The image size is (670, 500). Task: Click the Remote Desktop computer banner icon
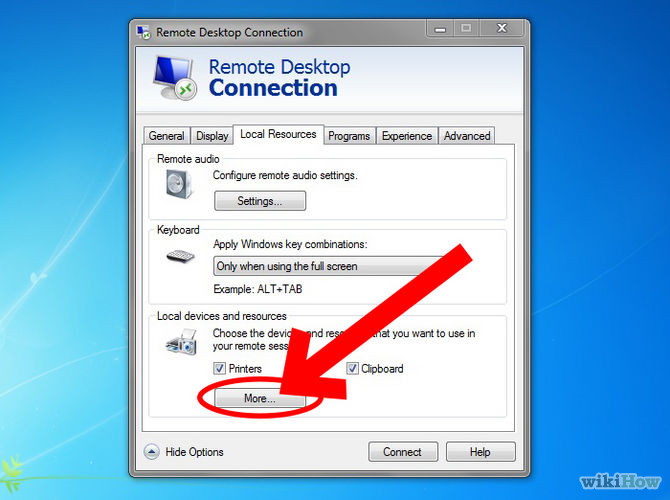click(x=175, y=78)
